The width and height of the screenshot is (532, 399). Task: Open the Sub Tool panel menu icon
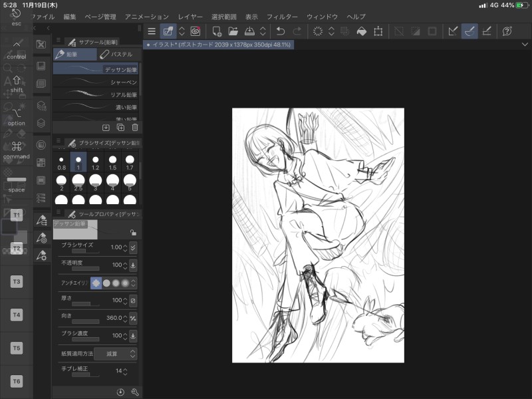pos(59,41)
